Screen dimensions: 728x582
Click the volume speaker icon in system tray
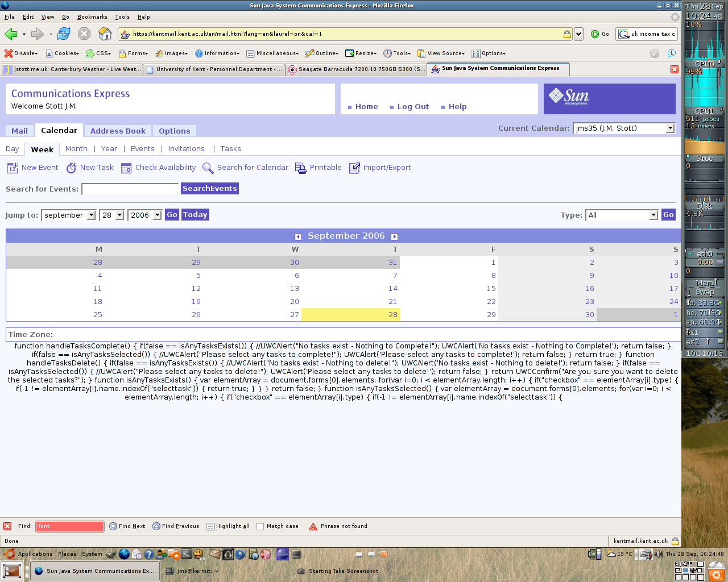658,554
